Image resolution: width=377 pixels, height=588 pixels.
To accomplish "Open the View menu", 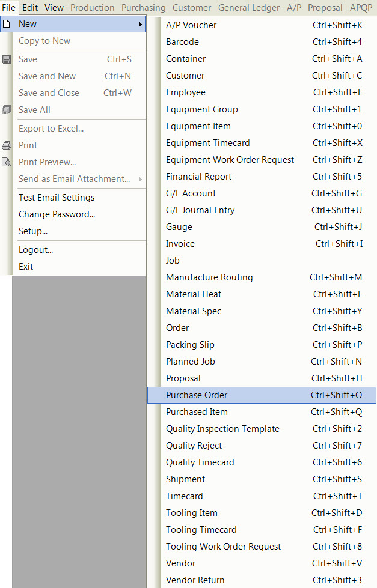I will (x=54, y=8).
